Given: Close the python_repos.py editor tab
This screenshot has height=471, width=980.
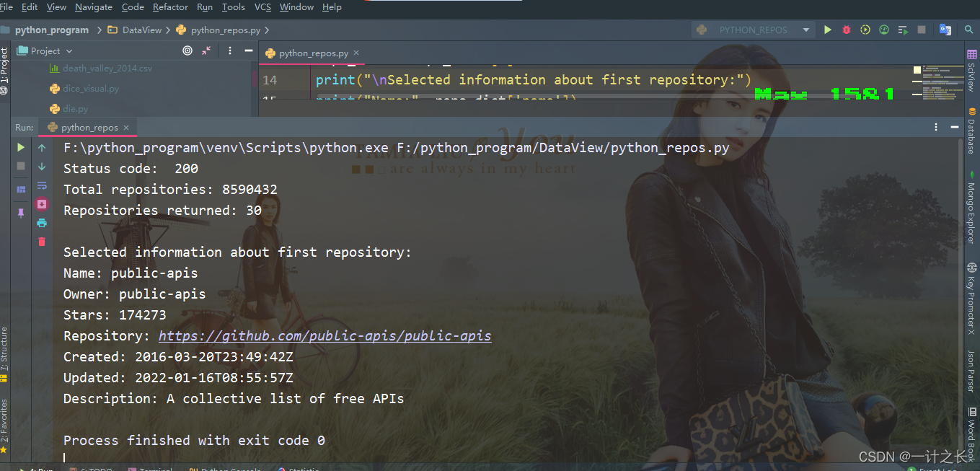Looking at the screenshot, I should [x=356, y=53].
